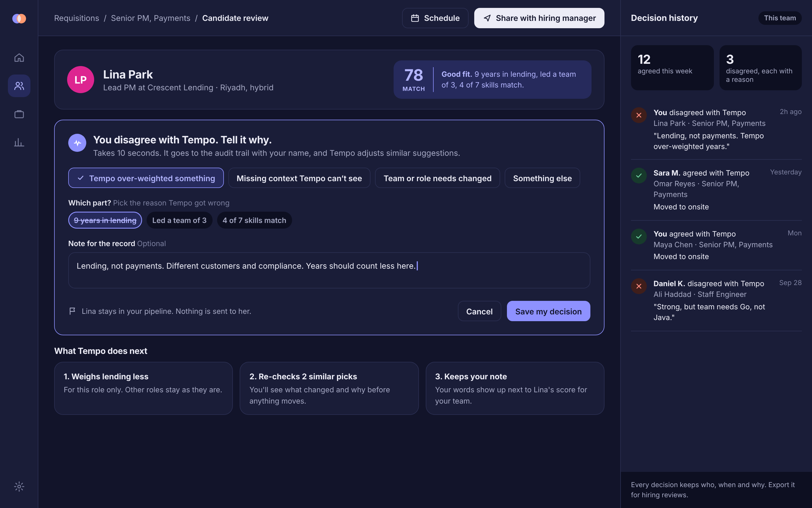Click the Cancel button
The width and height of the screenshot is (812, 508).
pos(479,311)
